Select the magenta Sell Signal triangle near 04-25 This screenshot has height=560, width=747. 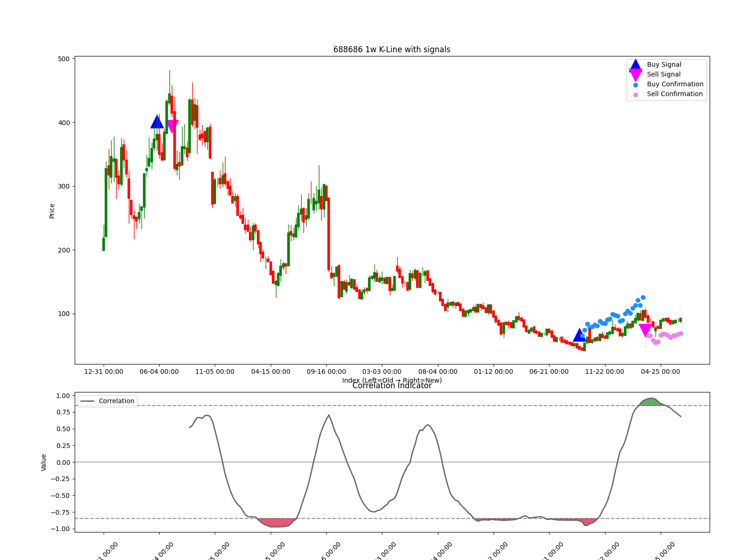(645, 330)
